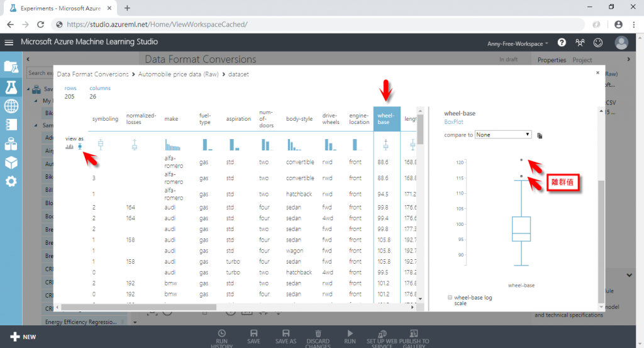Open the user account avatar

[621, 42]
